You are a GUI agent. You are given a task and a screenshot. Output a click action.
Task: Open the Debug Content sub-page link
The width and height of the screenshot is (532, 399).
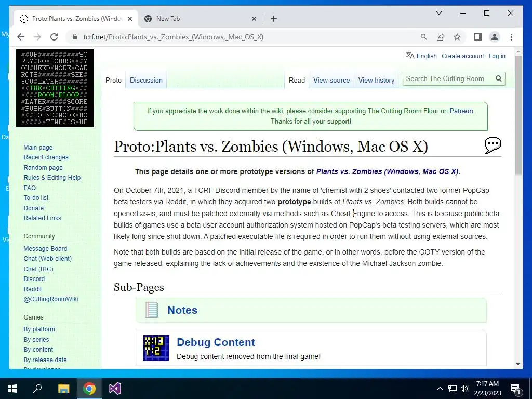(x=216, y=342)
